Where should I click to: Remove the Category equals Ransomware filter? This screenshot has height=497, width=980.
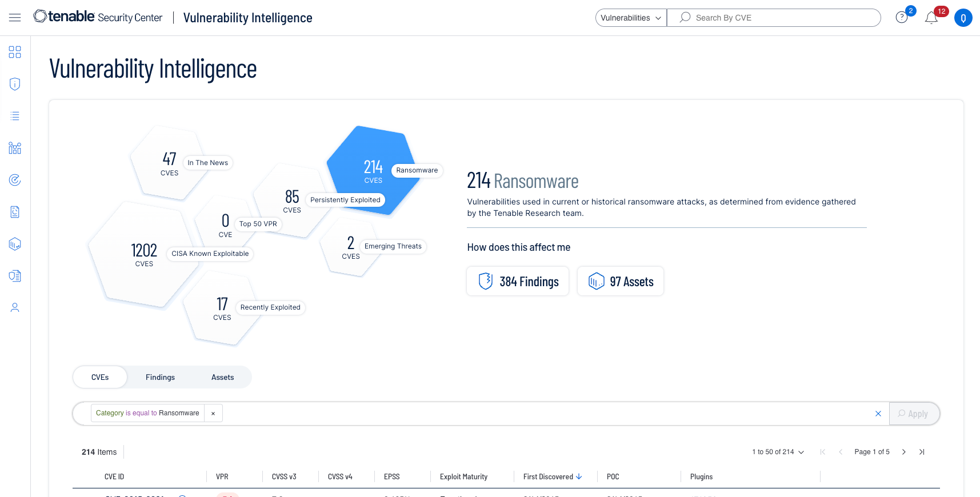[x=213, y=414]
